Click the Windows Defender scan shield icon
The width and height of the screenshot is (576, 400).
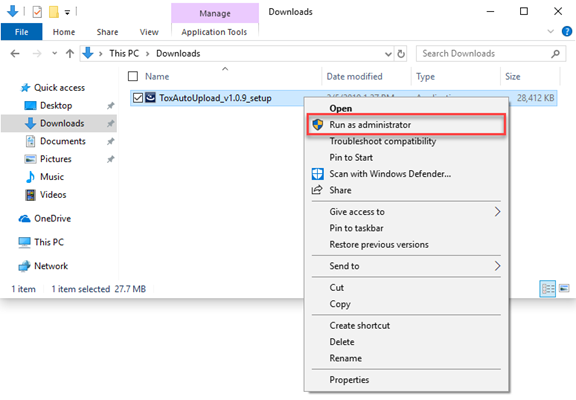[317, 174]
